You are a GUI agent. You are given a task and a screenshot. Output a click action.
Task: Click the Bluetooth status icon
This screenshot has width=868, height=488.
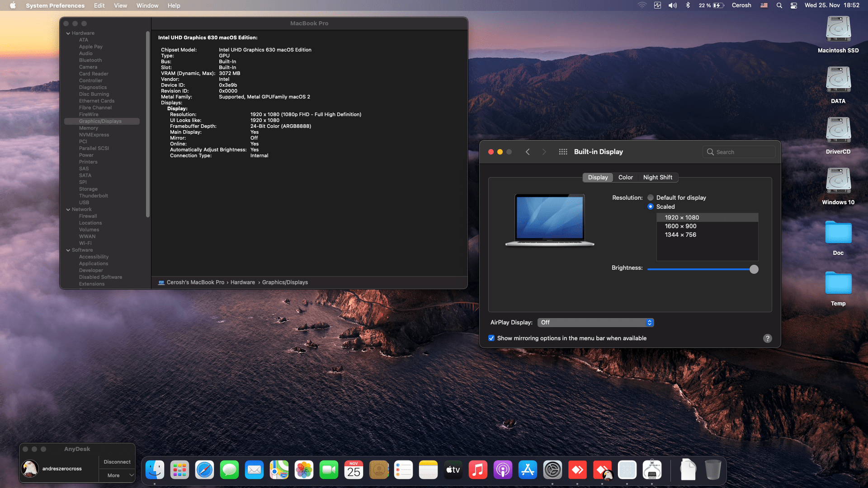coord(688,5)
